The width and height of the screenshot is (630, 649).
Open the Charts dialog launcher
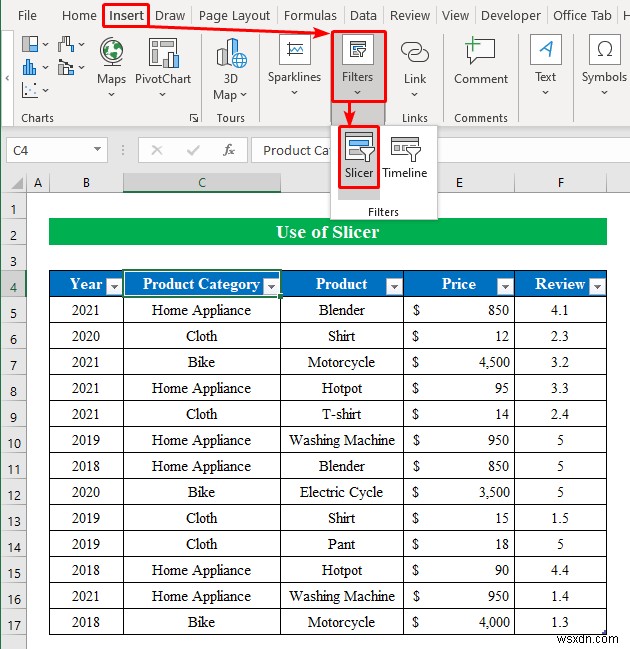194,118
